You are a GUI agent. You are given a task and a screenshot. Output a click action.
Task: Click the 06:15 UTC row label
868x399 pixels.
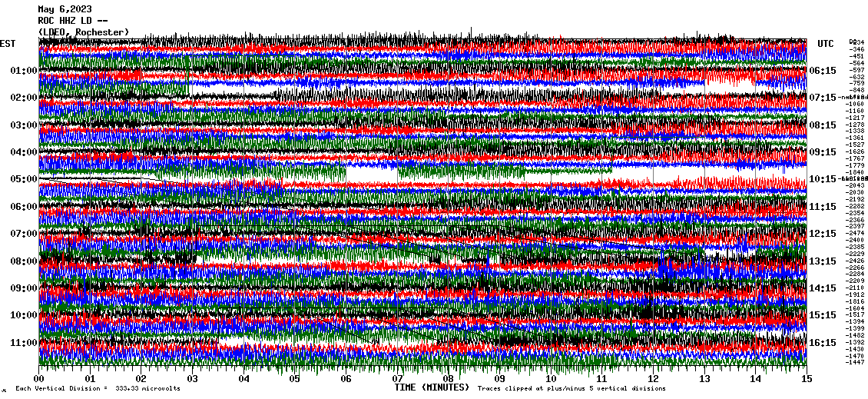[823, 71]
